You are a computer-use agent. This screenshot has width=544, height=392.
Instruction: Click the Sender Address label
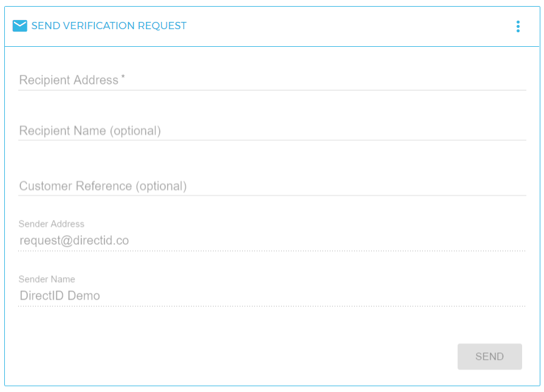51,224
